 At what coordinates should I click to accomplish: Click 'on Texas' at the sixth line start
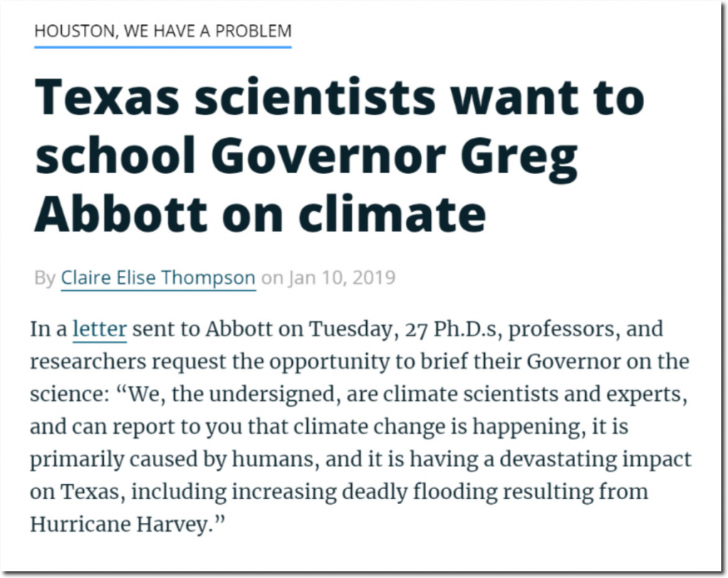pyautogui.click(x=77, y=491)
